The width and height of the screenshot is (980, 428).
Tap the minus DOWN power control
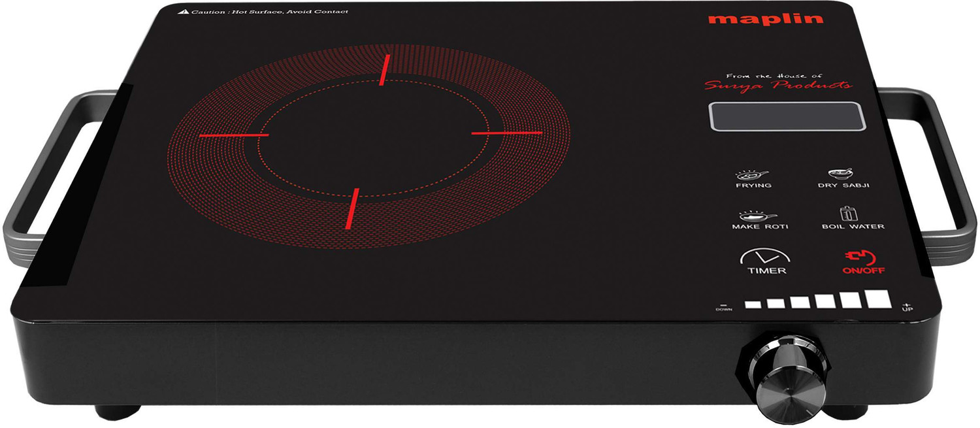coord(723,307)
